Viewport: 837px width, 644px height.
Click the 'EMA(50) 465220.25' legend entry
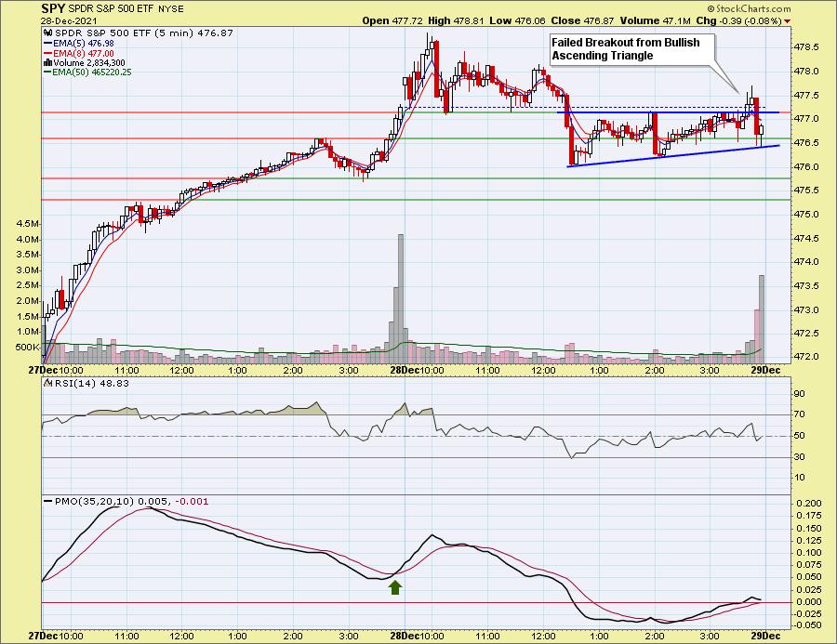[x=92, y=72]
